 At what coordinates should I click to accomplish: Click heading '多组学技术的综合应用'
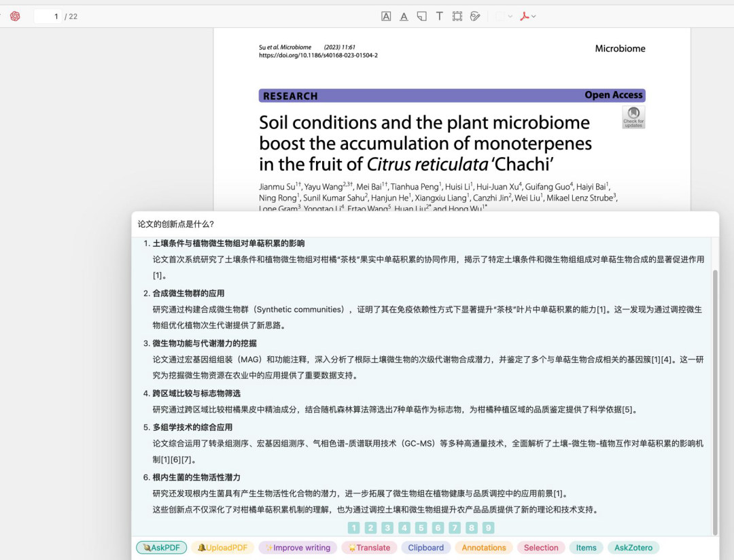point(192,427)
